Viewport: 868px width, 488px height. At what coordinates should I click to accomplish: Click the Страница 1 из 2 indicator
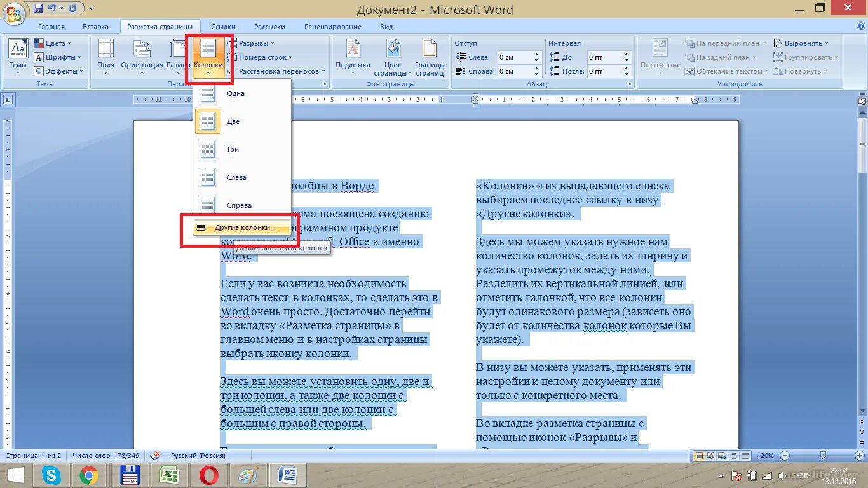33,456
